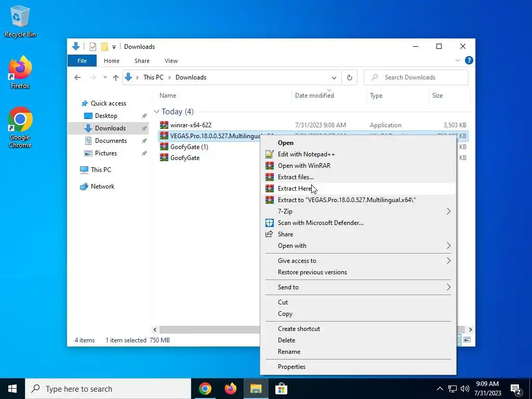Open Chrome from the taskbar

point(205,389)
